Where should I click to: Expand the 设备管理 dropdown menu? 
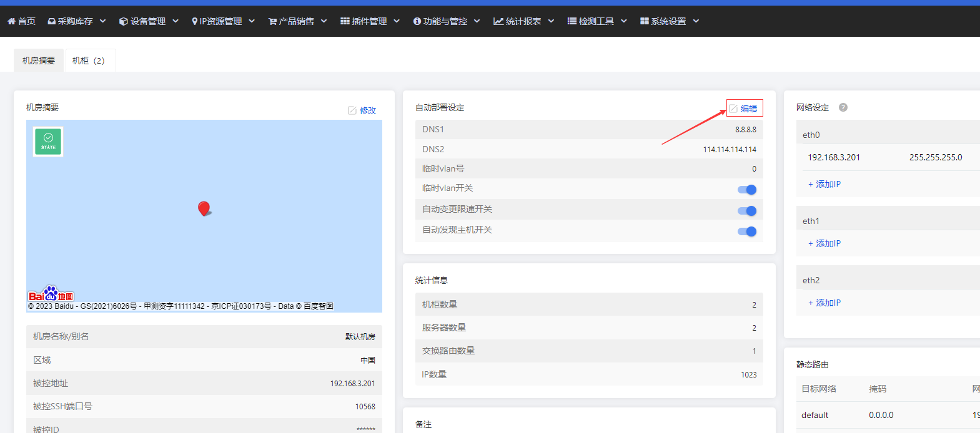[x=149, y=21]
